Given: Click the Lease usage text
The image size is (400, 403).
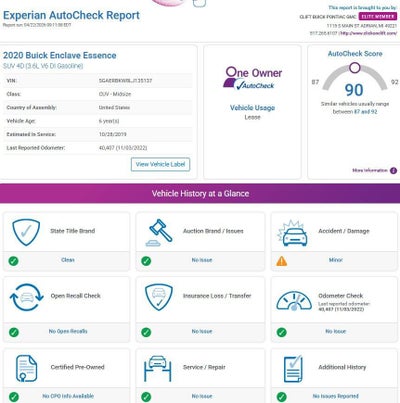Looking at the screenshot, I should 252,117.
